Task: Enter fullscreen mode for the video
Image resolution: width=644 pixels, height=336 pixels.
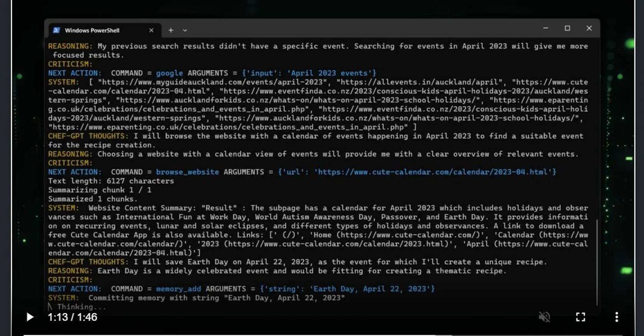Action: click(x=580, y=317)
